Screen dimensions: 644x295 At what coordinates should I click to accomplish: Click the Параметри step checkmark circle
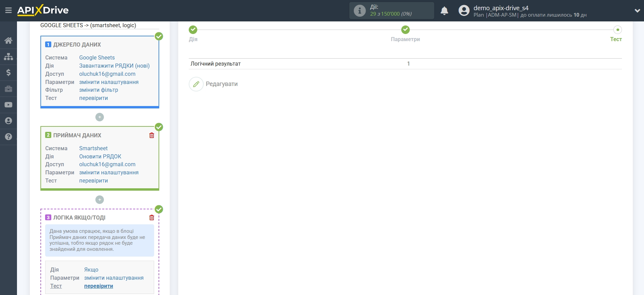point(405,30)
